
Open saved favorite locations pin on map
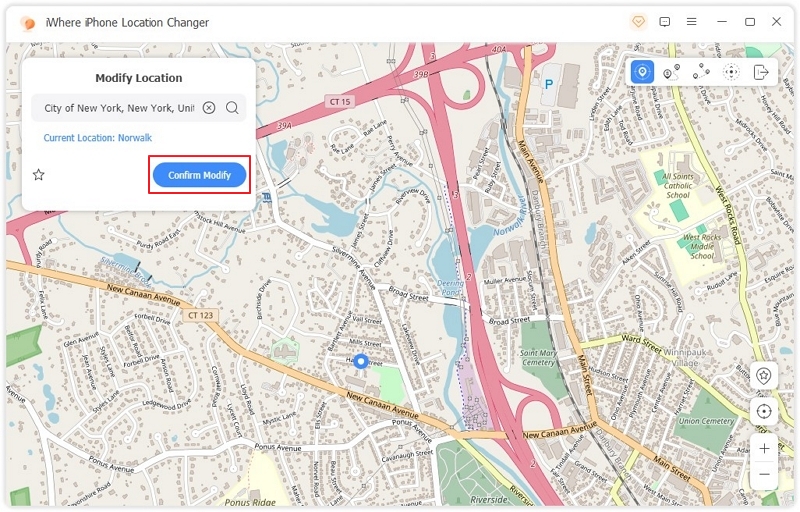[x=764, y=376]
